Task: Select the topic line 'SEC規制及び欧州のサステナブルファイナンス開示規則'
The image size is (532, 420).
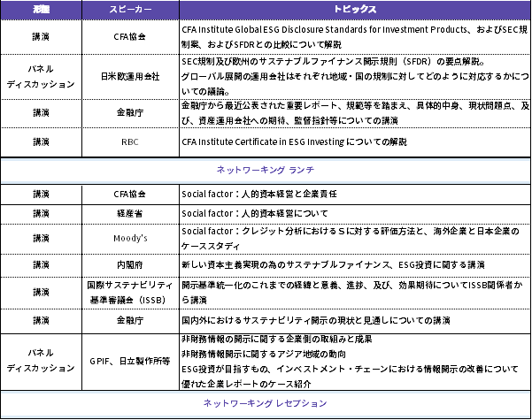Action: coord(334,62)
